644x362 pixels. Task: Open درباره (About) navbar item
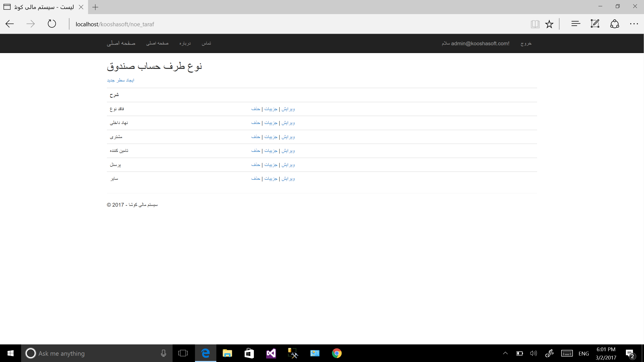pos(185,43)
